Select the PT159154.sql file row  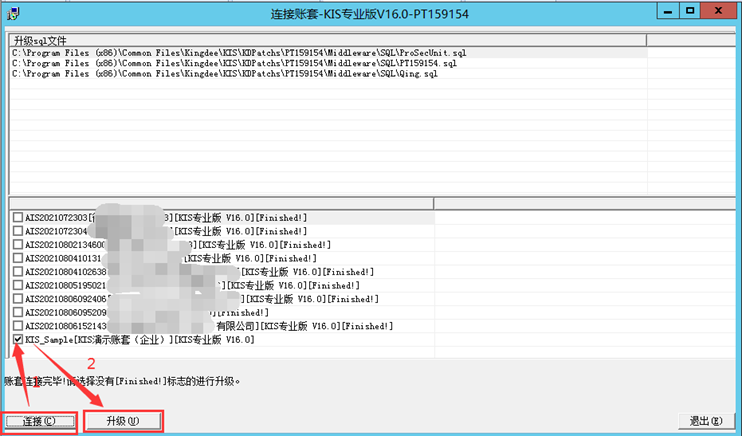[328, 63]
